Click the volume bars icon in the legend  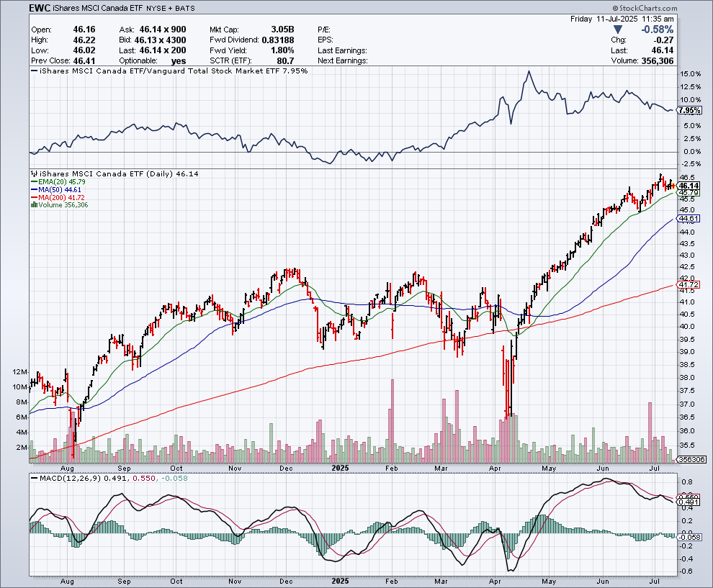pos(34,205)
